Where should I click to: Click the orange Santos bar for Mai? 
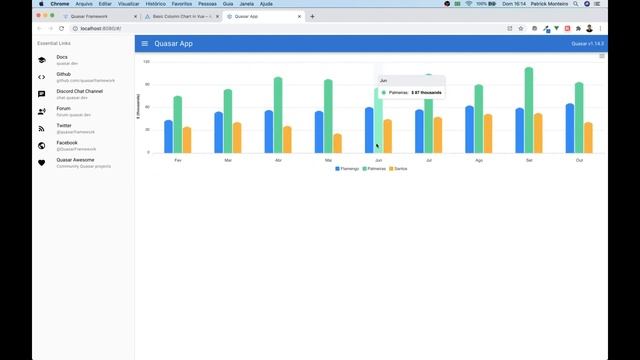click(x=338, y=143)
